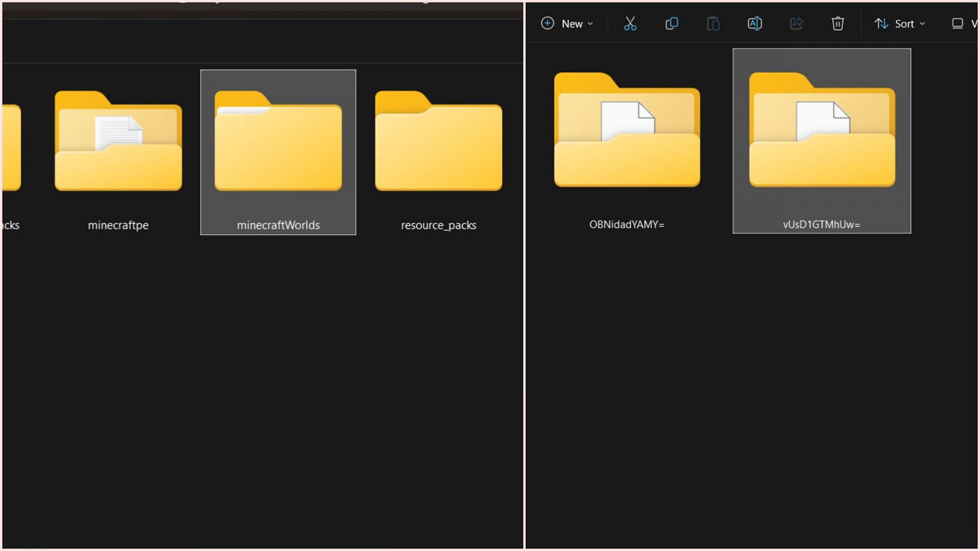Select the resource_packs folder
Screen dimensions: 980x551
(438, 152)
